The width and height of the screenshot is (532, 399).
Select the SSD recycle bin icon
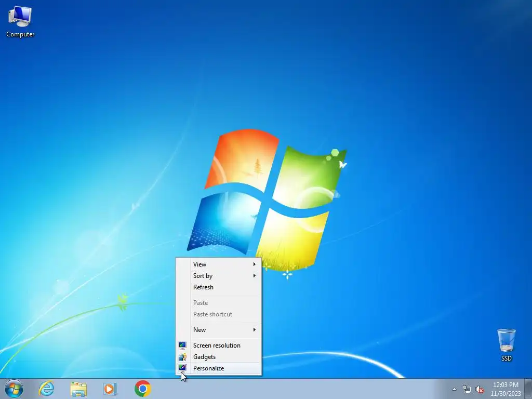(506, 345)
